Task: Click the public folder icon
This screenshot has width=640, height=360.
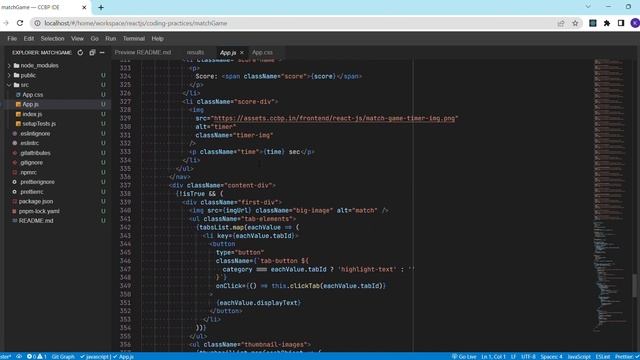Action: tap(16, 75)
